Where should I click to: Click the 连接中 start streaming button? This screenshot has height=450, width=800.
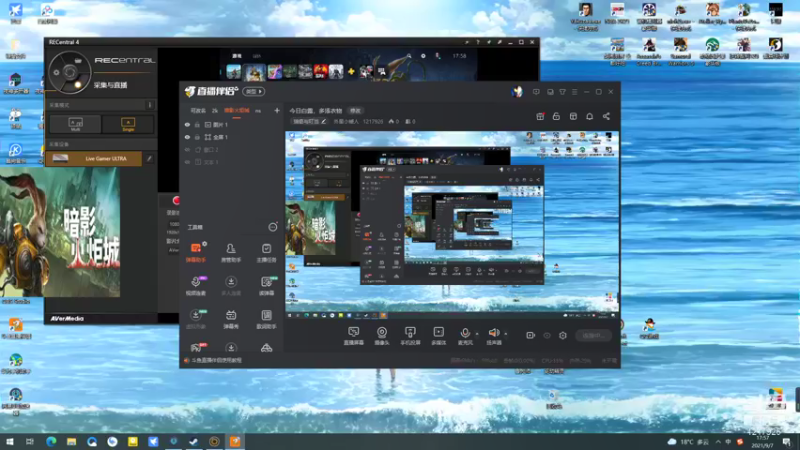[593, 335]
